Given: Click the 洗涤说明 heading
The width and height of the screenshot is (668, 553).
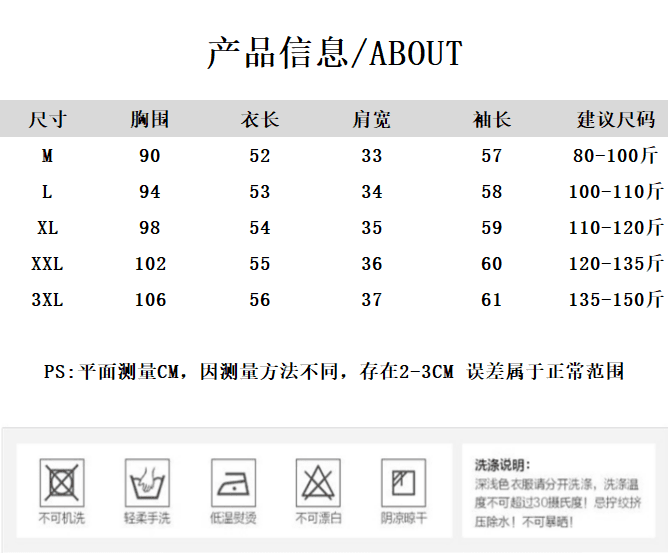Looking at the screenshot, I should point(503,465).
